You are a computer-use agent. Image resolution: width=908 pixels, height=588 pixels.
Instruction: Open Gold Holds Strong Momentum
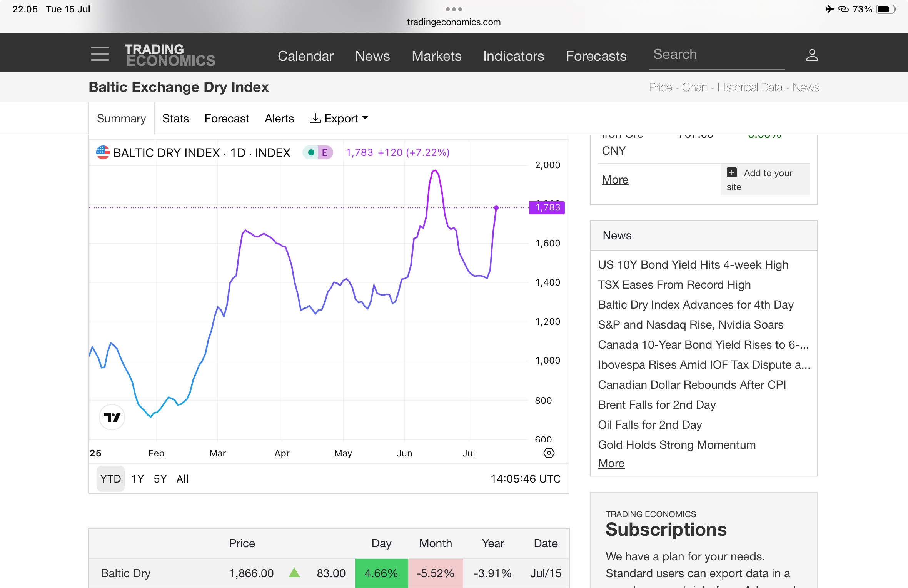[677, 445]
